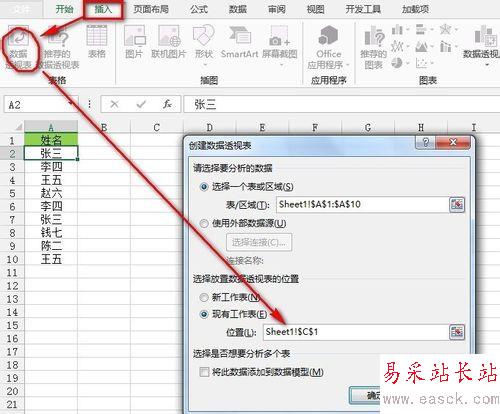
Task: Select row 5 header
Action: [x=12, y=193]
